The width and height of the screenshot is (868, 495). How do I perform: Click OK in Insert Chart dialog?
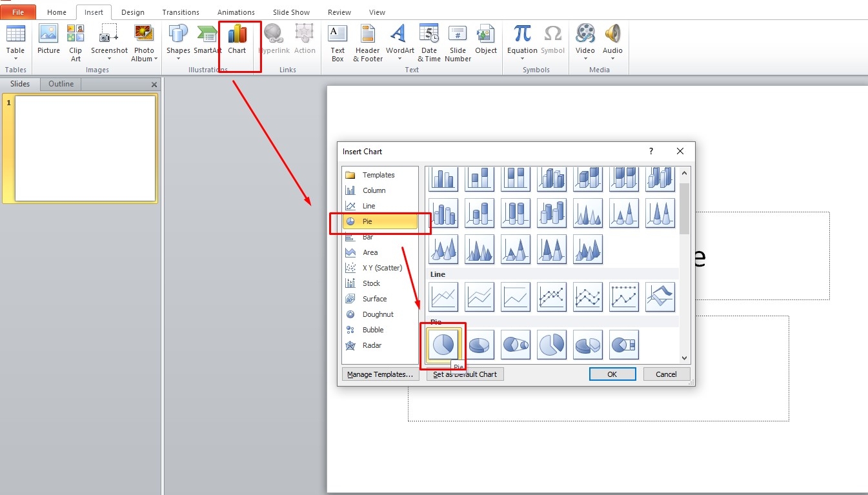[612, 374]
